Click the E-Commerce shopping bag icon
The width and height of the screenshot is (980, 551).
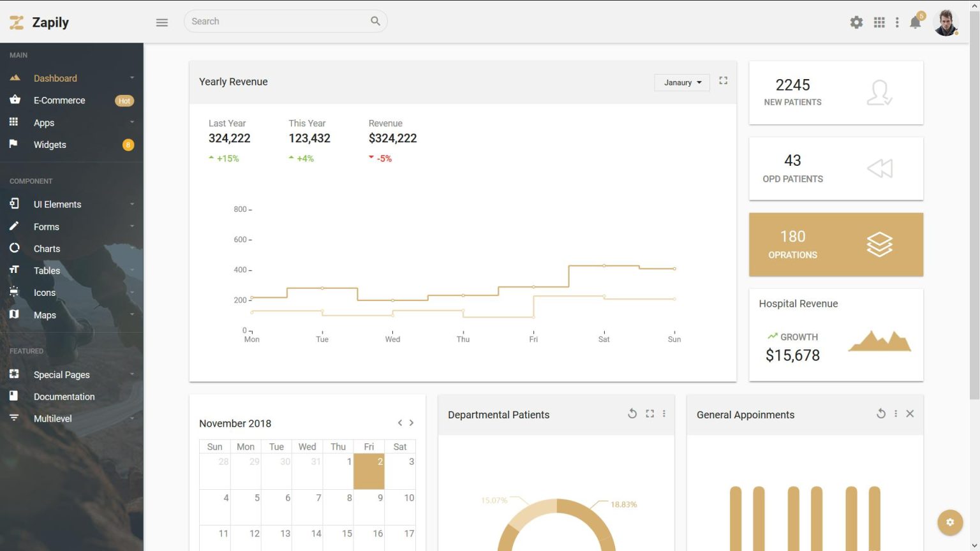(x=15, y=100)
